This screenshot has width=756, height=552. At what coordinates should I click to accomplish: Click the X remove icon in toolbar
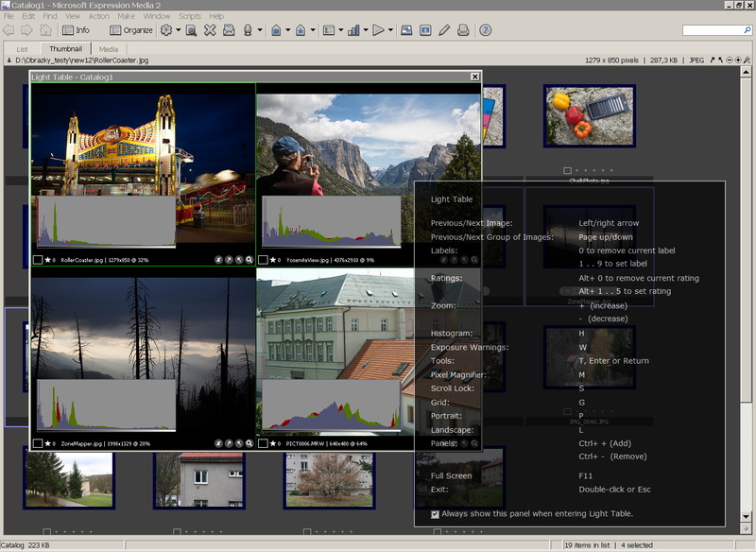coord(210,30)
